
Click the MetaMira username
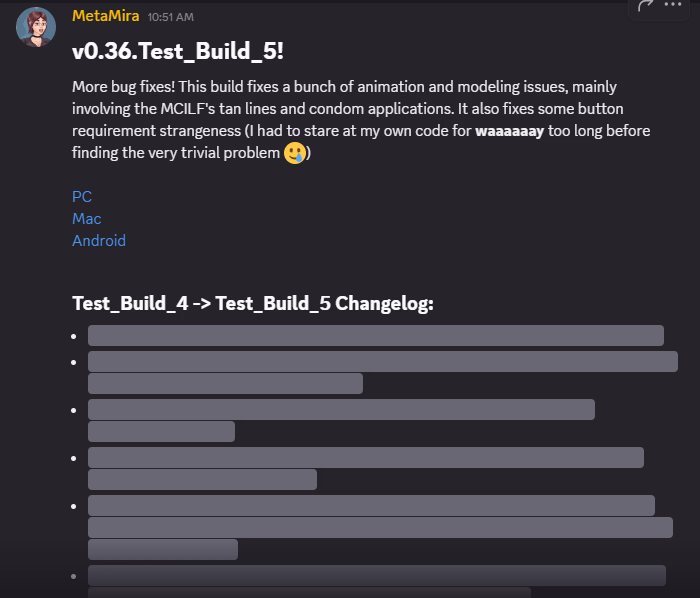105,16
